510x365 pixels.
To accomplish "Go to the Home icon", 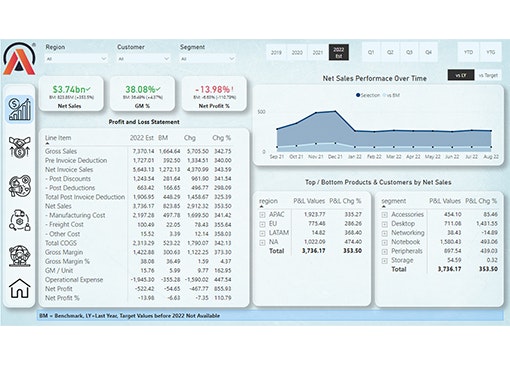I will 19,288.
